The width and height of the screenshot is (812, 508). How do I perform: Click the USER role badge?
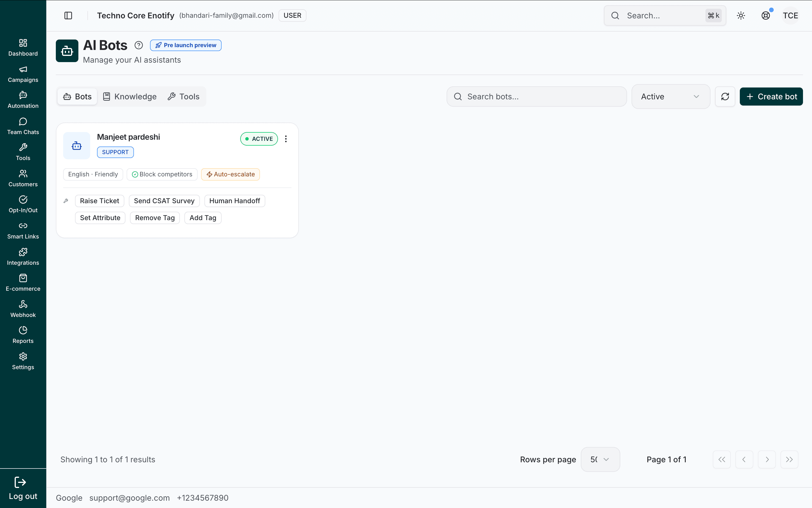(292, 16)
